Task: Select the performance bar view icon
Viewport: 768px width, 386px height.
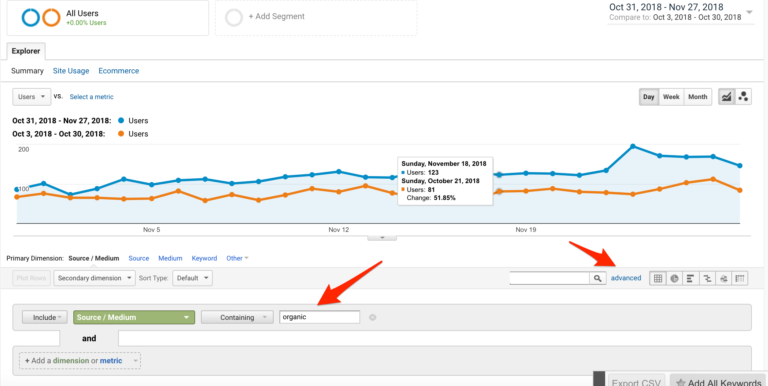Action: (x=691, y=278)
